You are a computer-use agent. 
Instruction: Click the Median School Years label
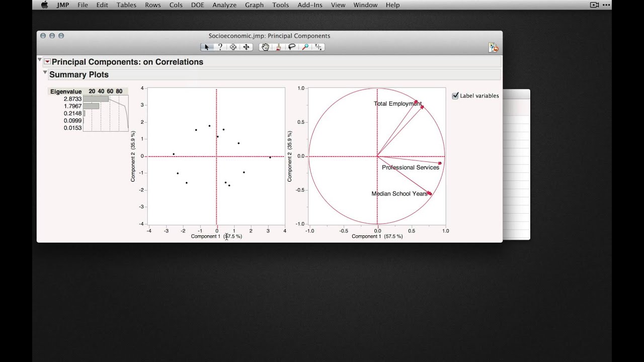pyautogui.click(x=399, y=194)
